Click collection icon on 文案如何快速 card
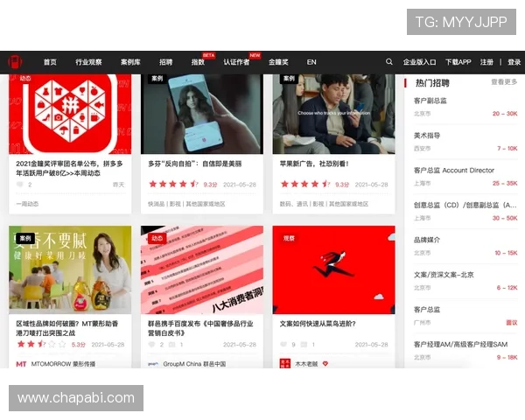 point(304,345)
